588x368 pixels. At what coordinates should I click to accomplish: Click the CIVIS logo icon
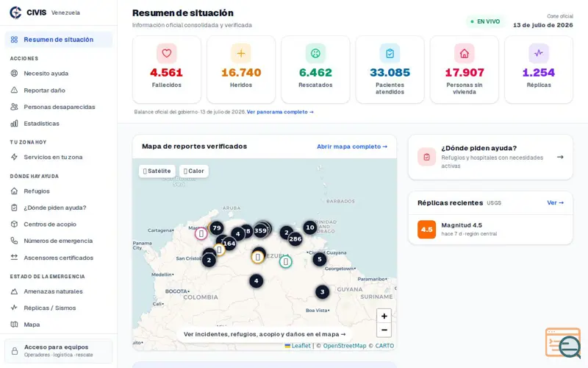[x=15, y=13]
